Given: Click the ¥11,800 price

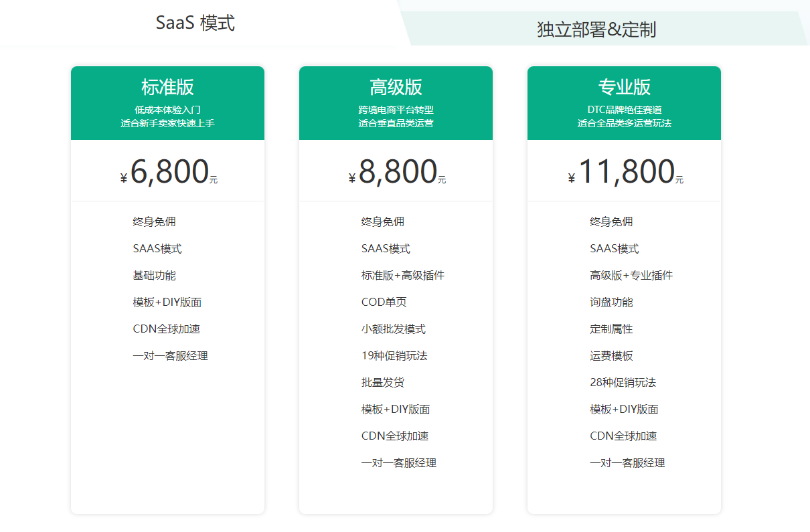Looking at the screenshot, I should (625, 172).
